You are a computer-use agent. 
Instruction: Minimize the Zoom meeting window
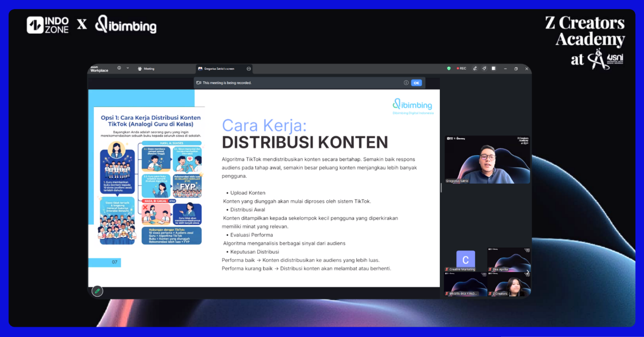(x=505, y=69)
